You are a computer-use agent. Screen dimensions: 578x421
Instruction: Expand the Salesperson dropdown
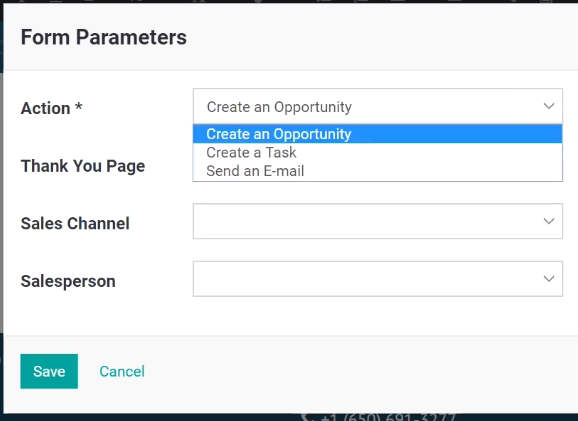tap(378, 279)
